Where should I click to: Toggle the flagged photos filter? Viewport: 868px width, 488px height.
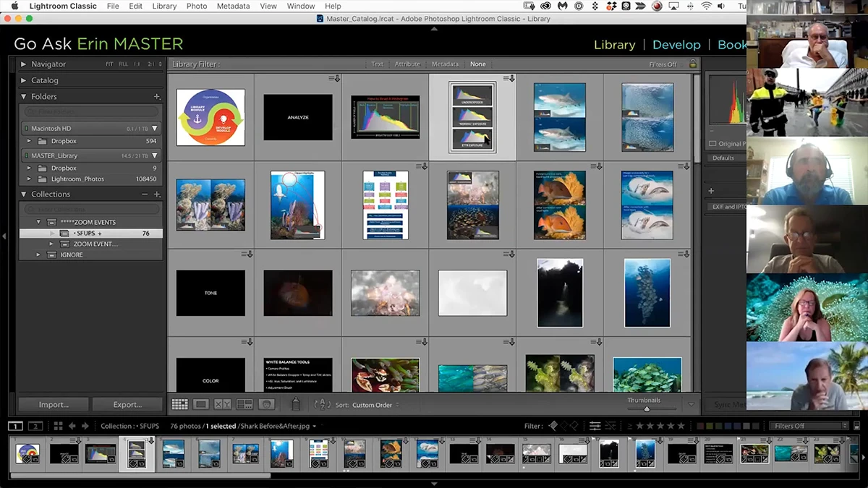(x=553, y=426)
